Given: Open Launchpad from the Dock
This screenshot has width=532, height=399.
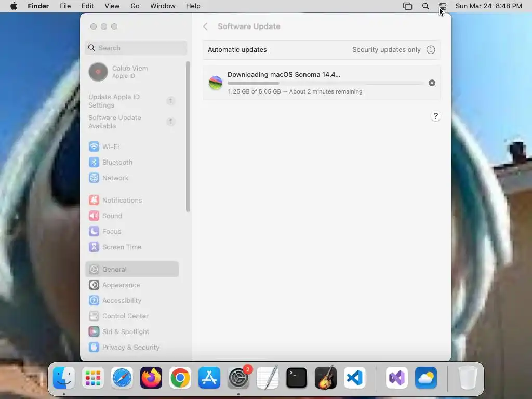Looking at the screenshot, I should (93, 378).
